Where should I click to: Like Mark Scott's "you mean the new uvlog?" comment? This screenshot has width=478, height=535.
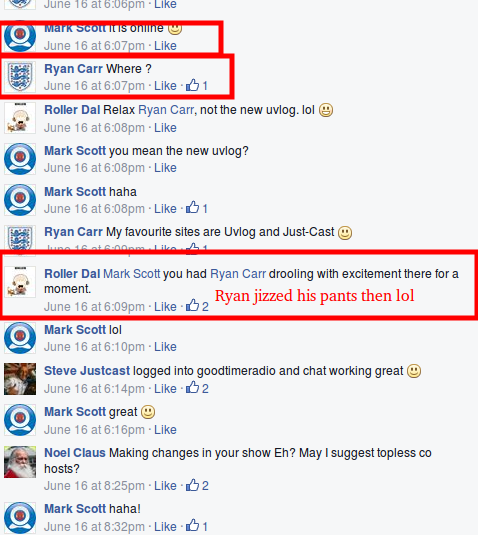coord(165,168)
